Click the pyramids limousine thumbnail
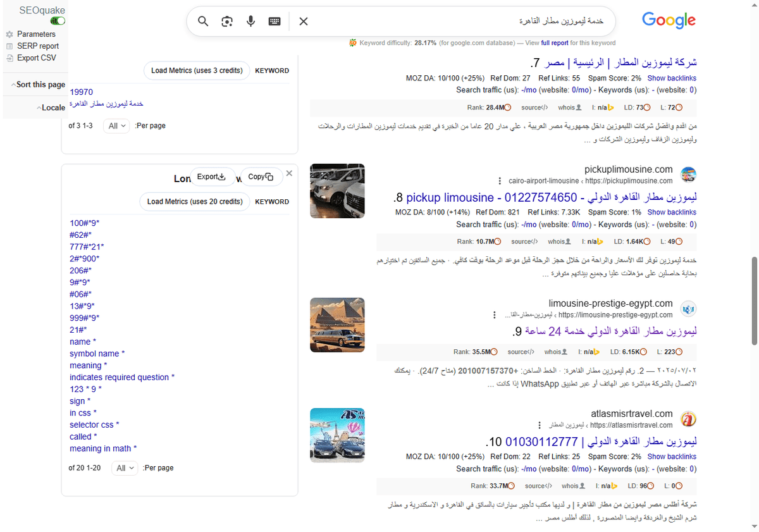Viewport: 759px width, 532px height. click(x=337, y=325)
